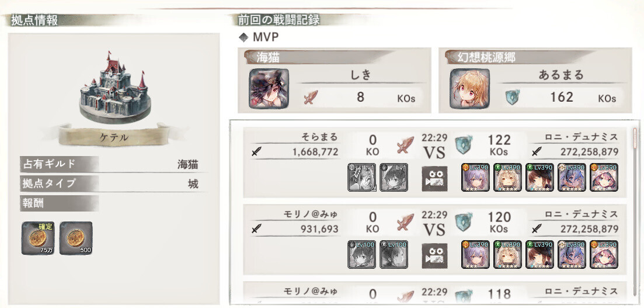
Task: Click the 500 coin reward icon
Action: tap(76, 238)
